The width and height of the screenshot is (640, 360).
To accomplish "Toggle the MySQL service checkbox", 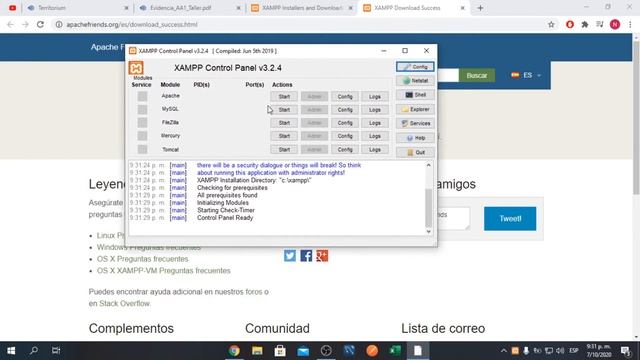I will [x=142, y=109].
